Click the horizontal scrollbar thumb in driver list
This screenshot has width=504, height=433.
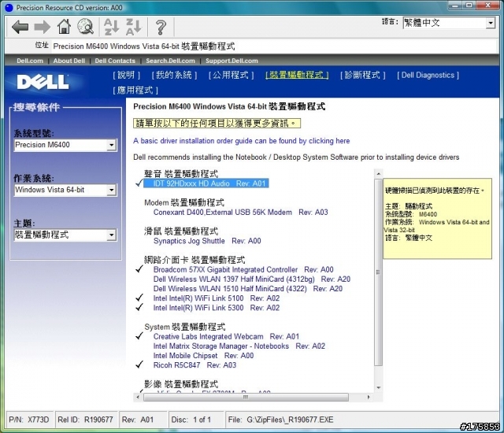click(246, 398)
